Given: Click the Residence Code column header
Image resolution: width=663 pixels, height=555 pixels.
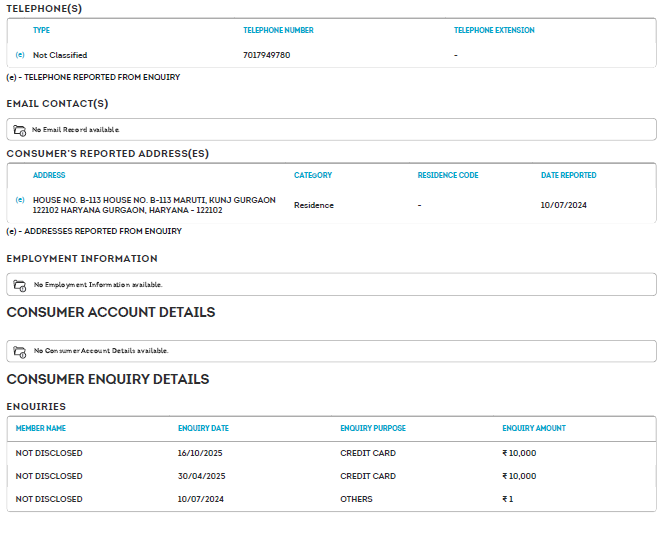Looking at the screenshot, I should (x=448, y=176).
